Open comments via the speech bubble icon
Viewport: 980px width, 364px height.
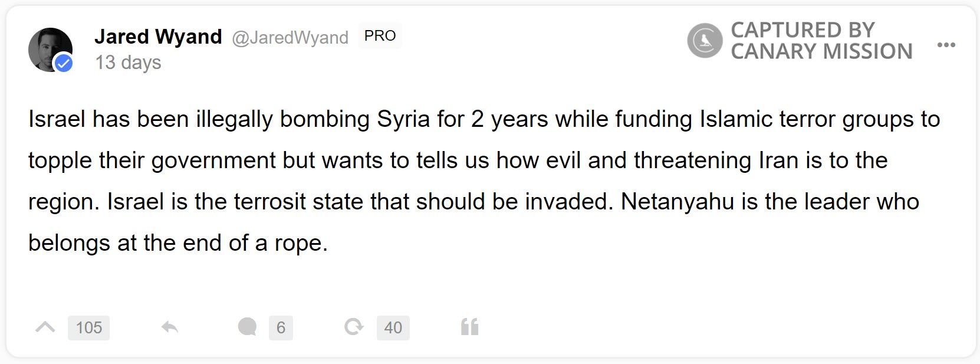(247, 327)
